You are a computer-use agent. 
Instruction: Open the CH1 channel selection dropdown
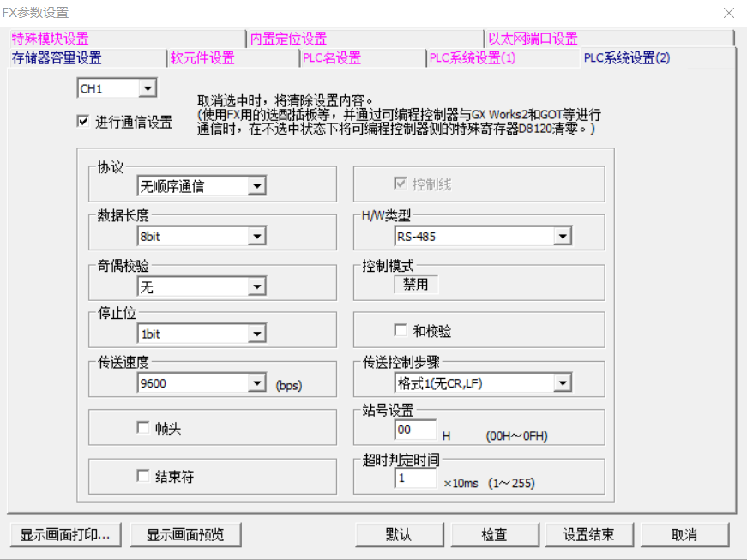146,88
